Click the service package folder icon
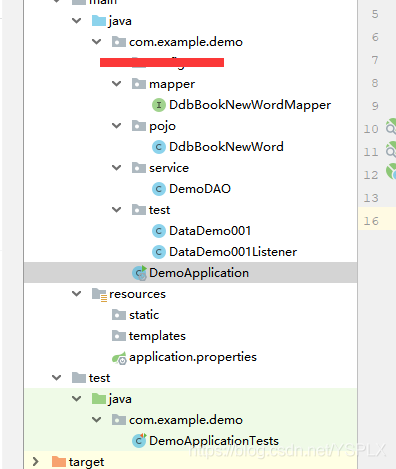 139,168
